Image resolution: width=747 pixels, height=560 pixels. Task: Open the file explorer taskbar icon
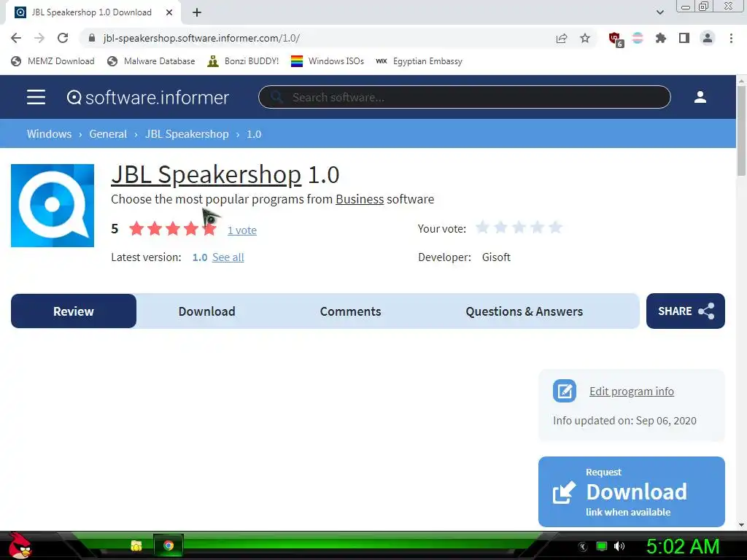tap(136, 545)
